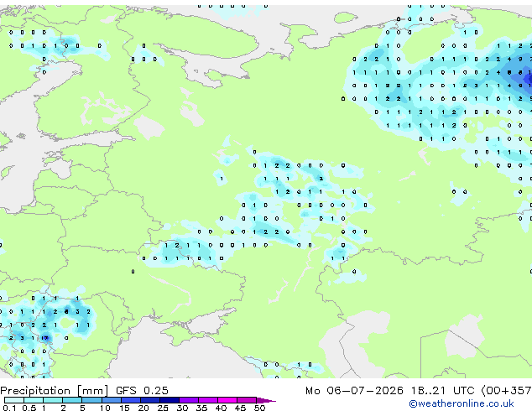Image resolution: width=532 pixels, height=411 pixels.
Task: Select the 40–45 mm magenta legend swatch
Action: tap(227, 400)
